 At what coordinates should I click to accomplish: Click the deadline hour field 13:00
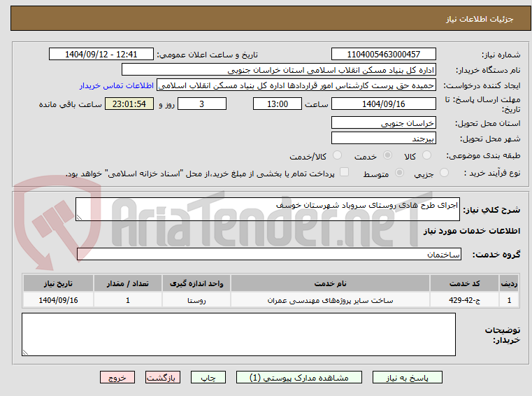[x=278, y=104]
